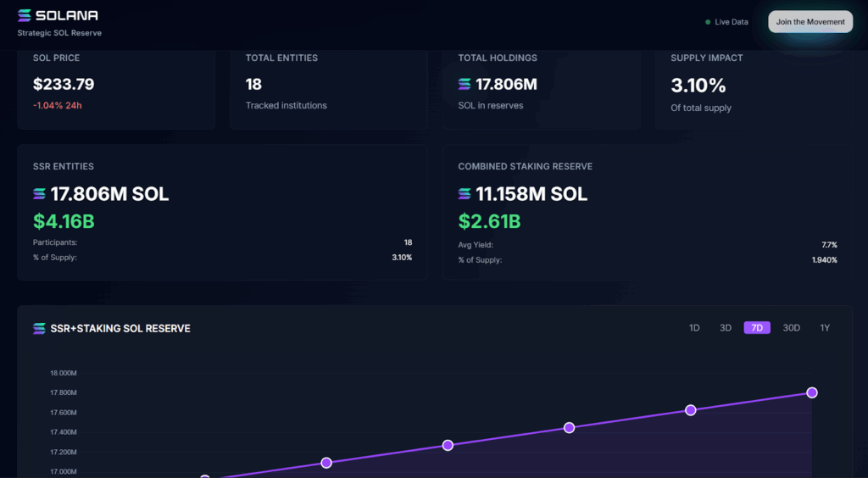
Task: Click the highest data point on the chart
Action: click(812, 392)
